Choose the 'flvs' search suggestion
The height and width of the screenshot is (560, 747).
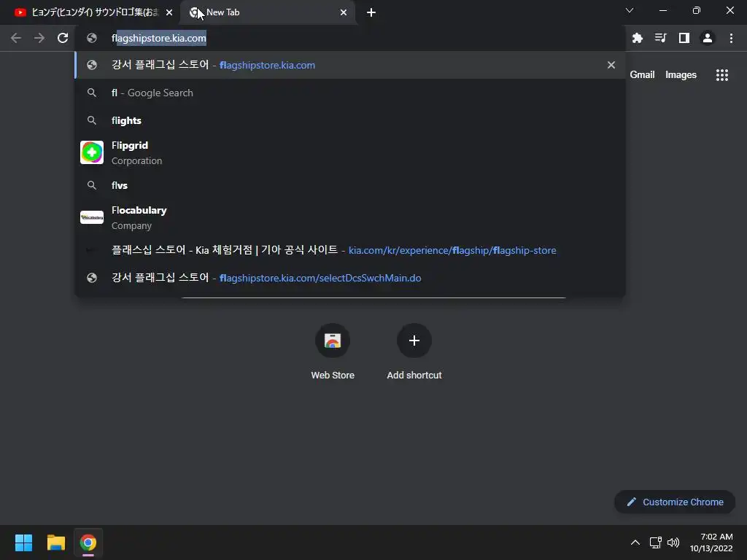350,185
